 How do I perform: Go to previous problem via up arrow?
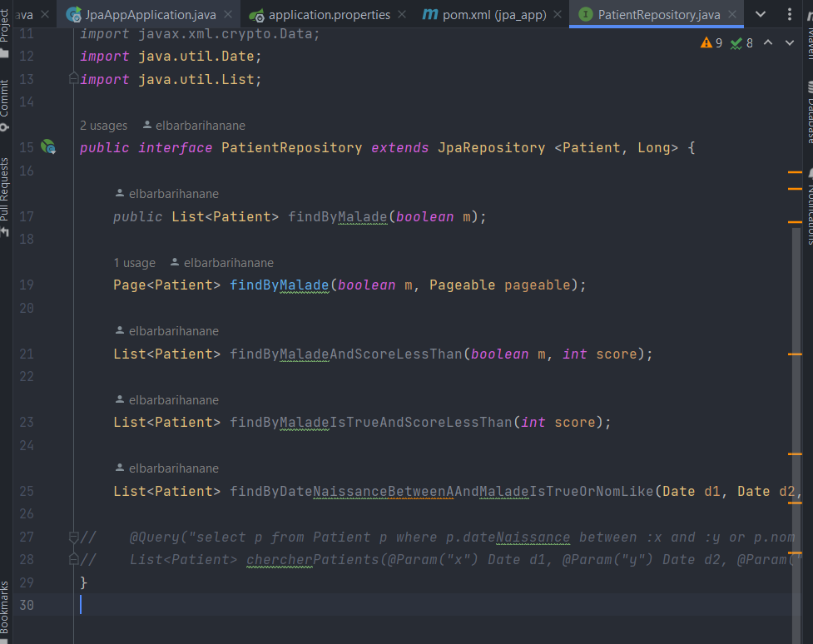tap(767, 42)
